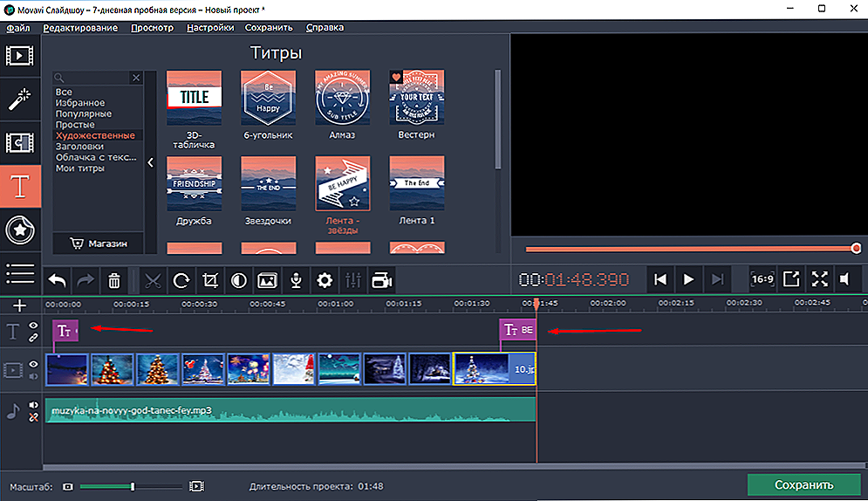This screenshot has height=501, width=868.
Task: Collapse the titles category panel arrow
Action: (x=151, y=162)
